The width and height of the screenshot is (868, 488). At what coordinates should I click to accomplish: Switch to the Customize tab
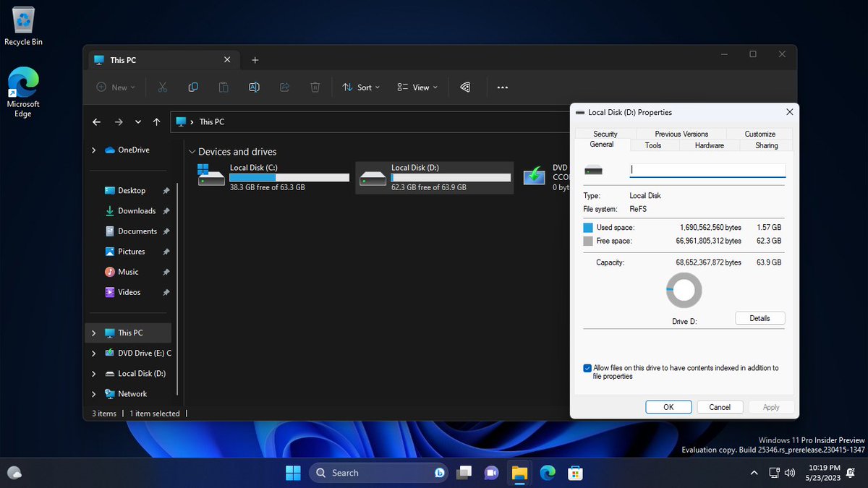coord(760,134)
